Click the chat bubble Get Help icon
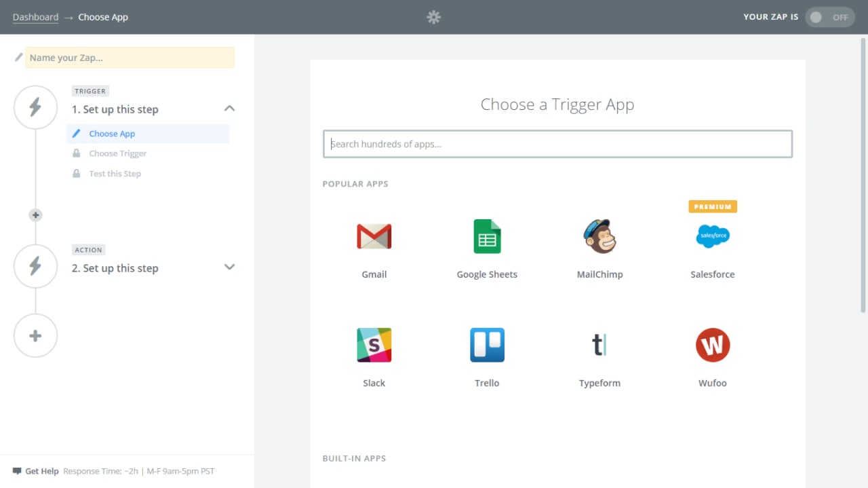The width and height of the screenshot is (868, 488). coord(17,471)
